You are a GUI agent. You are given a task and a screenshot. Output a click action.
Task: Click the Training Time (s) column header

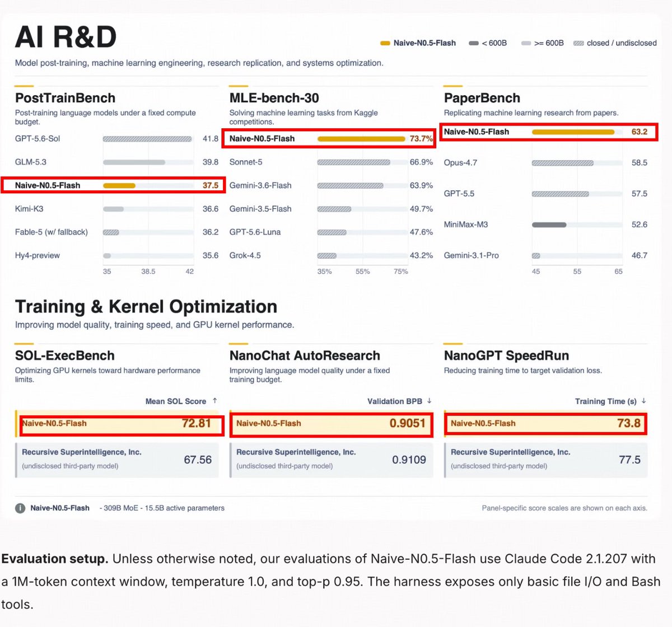(606, 401)
